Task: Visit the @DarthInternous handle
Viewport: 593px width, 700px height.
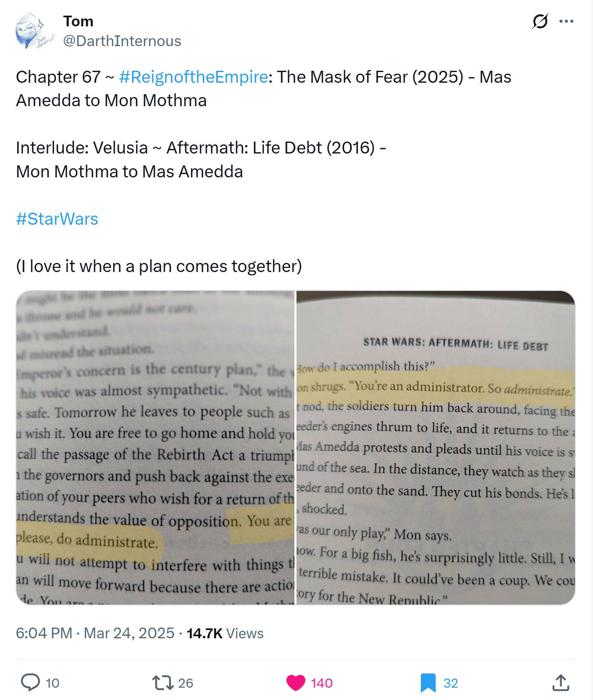Action: point(122,41)
